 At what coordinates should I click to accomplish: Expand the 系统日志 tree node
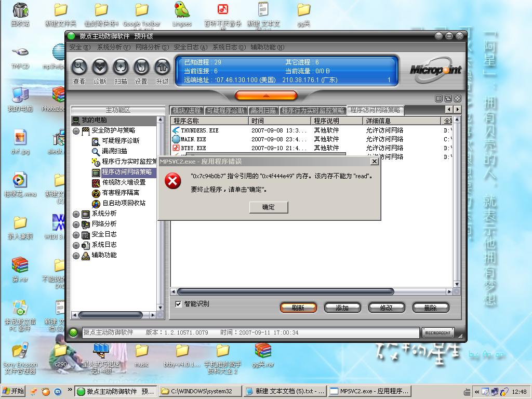pos(76,245)
